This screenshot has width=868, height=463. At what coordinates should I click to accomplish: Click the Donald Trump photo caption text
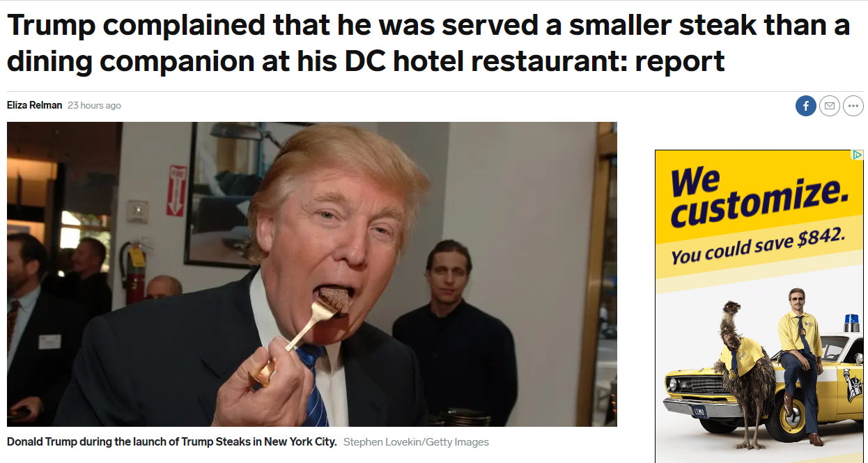click(x=172, y=442)
